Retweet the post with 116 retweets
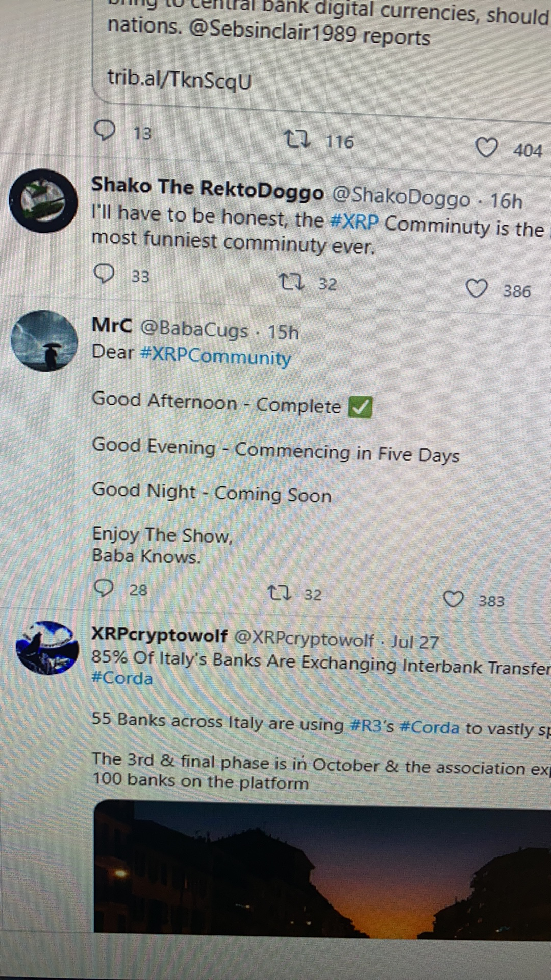 (297, 139)
